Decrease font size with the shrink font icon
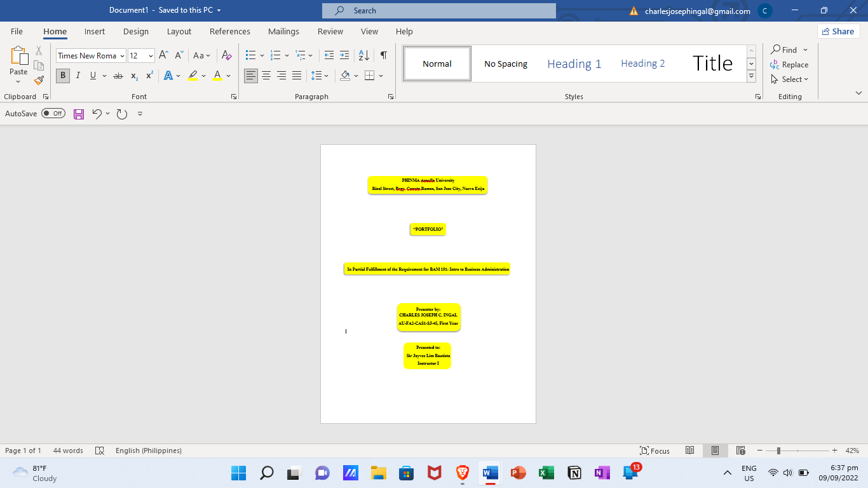Screen dimensions: 868x488 click(179, 55)
